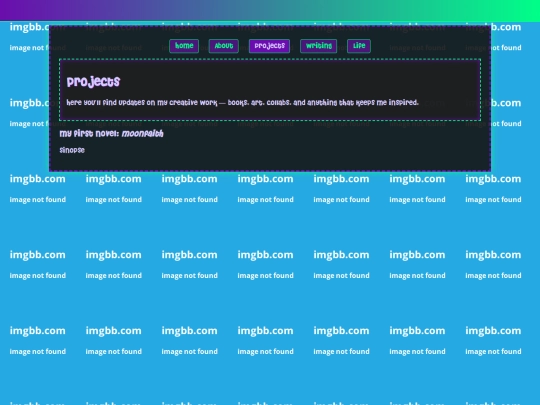Select the Projects navigation button

pos(269,46)
